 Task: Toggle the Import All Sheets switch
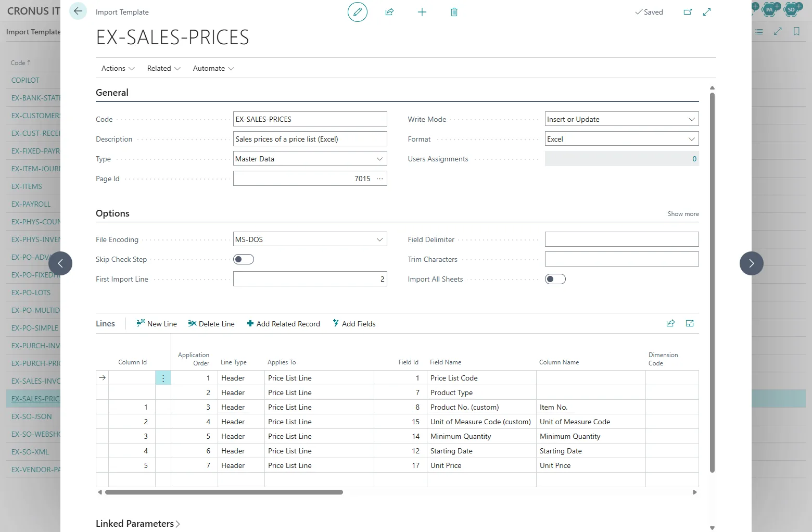pos(555,279)
